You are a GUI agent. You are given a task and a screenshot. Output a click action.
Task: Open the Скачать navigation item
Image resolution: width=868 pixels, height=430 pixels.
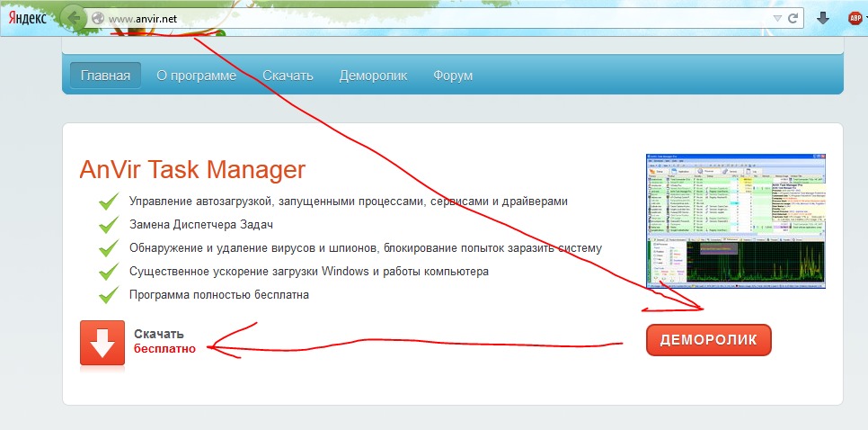(288, 76)
